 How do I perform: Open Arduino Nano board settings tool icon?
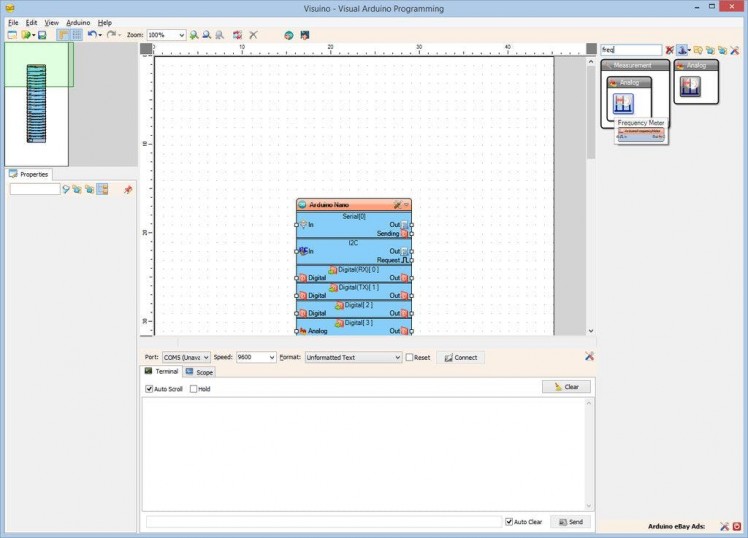[397, 204]
